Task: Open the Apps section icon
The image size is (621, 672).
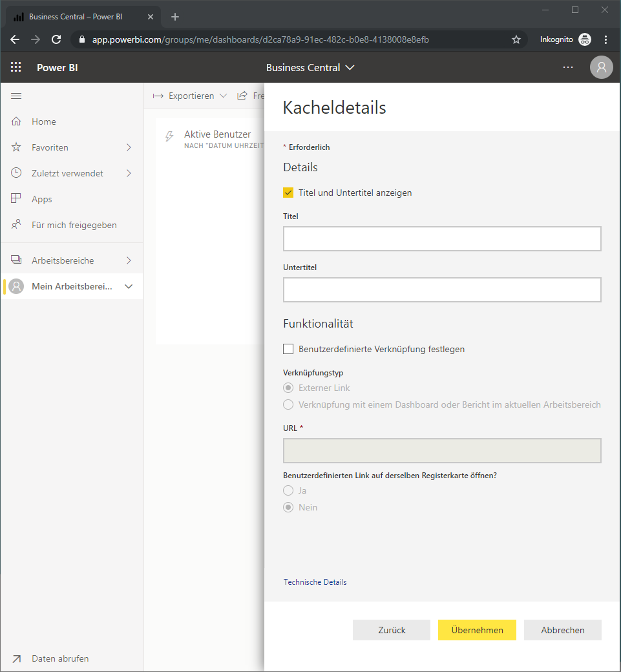Action: point(16,199)
